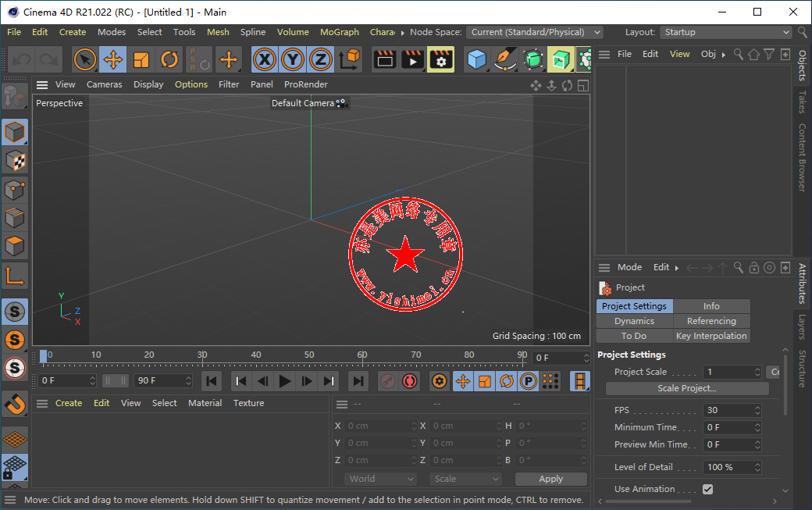The height and width of the screenshot is (510, 812).
Task: Toggle the active view maximize icon
Action: tap(583, 85)
